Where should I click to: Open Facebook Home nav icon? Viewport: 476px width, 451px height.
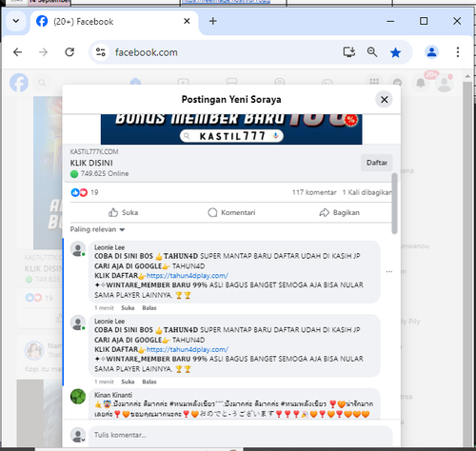pos(135,83)
